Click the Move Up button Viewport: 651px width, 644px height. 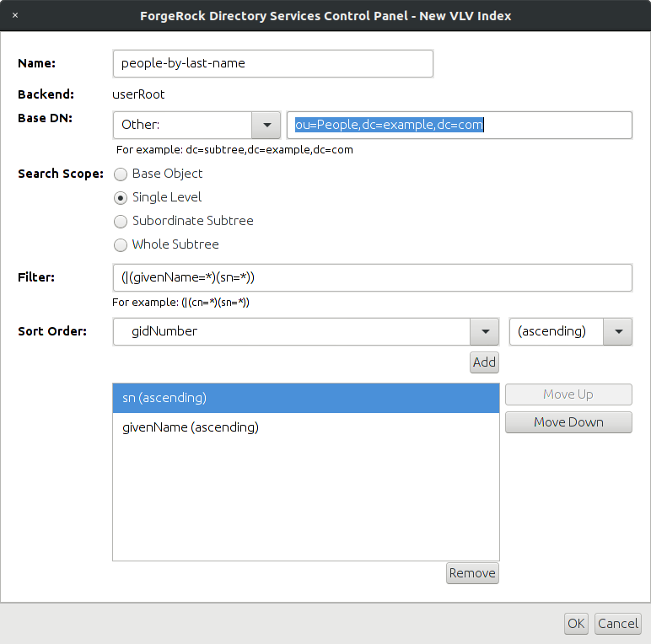(x=568, y=394)
